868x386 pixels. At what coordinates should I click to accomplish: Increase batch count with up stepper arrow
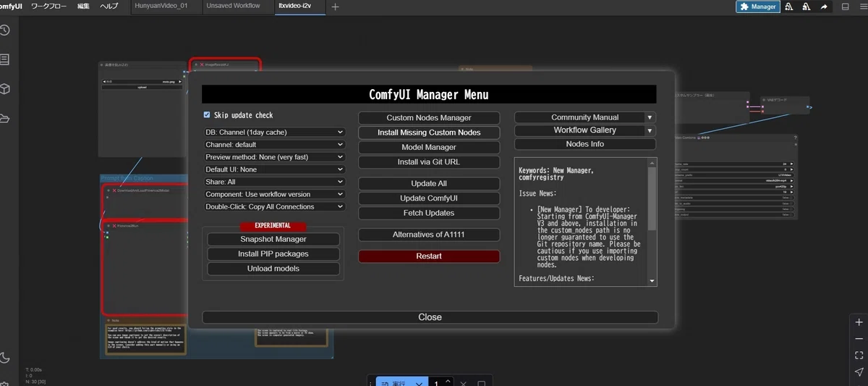[448, 379]
